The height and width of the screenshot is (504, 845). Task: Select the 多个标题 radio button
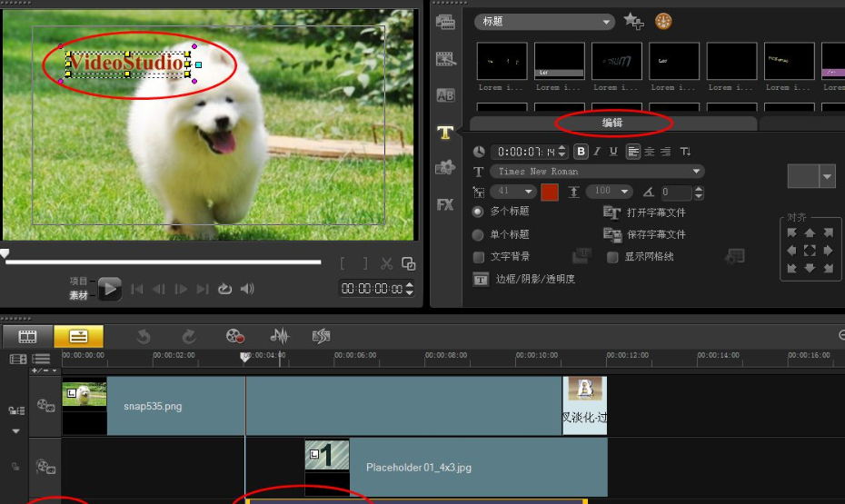479,212
